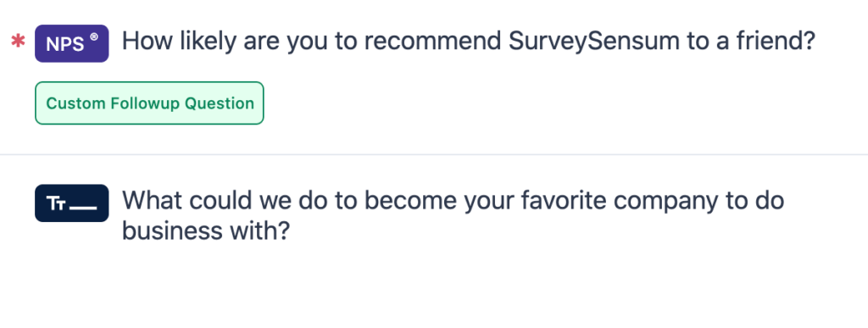
Task: Click the registered trademark symbol in NPS badge
Action: [94, 37]
